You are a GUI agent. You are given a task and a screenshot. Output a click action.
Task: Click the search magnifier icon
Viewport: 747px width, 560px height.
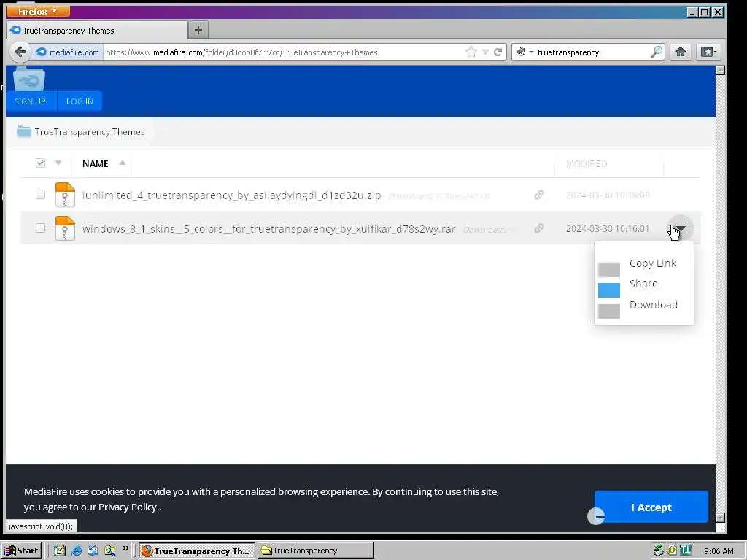click(657, 52)
